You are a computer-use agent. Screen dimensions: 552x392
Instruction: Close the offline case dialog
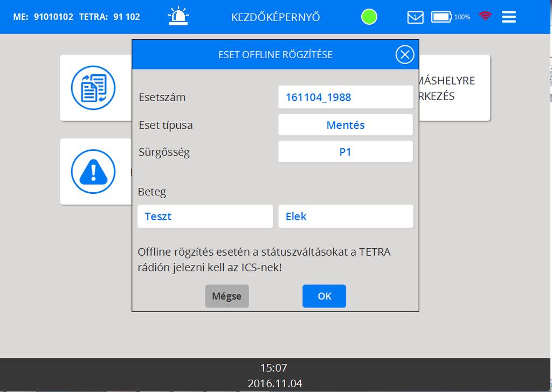(404, 54)
